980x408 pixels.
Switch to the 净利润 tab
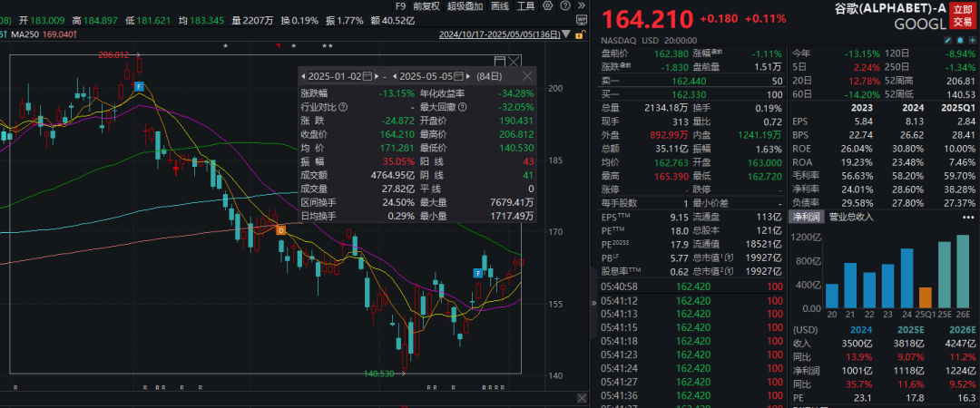pos(804,217)
